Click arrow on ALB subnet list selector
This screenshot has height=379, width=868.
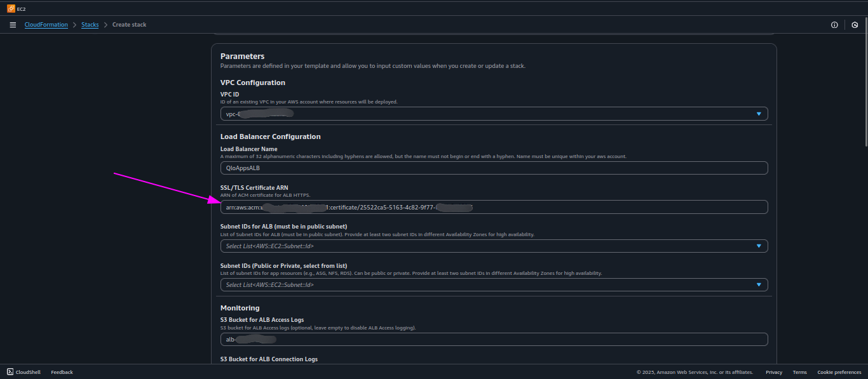[759, 246]
